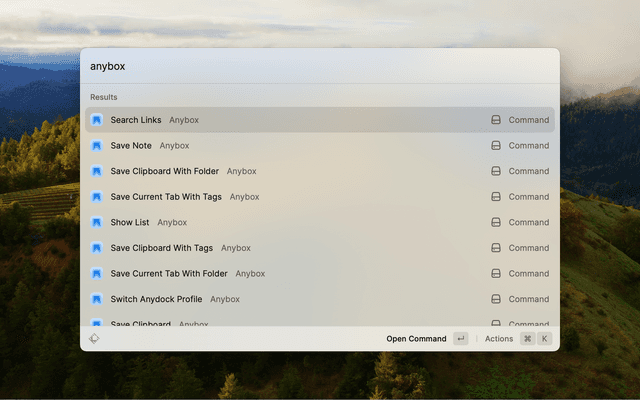Image resolution: width=640 pixels, height=400 pixels.
Task: Pick Save Current Tab With Folder result
Action: click(x=167, y=273)
